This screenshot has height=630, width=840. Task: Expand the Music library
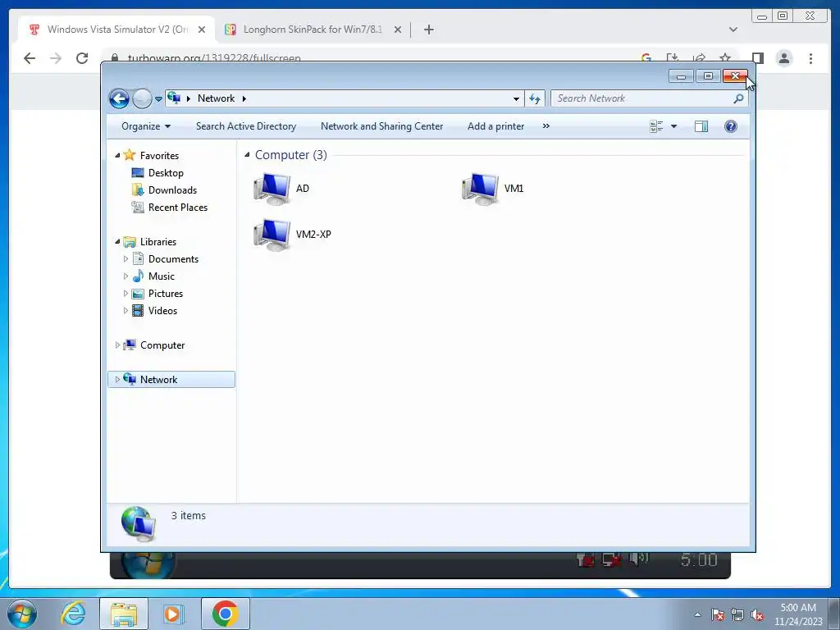tap(126, 276)
